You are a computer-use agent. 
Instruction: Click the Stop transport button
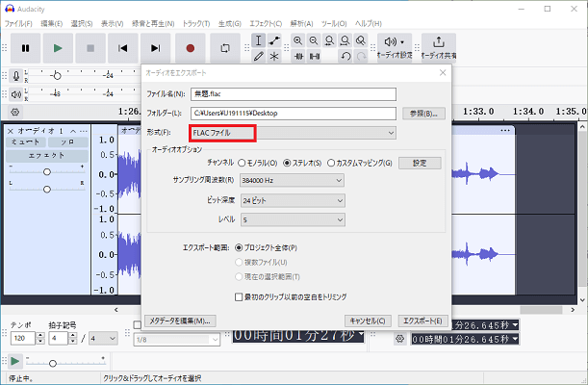pos(90,48)
